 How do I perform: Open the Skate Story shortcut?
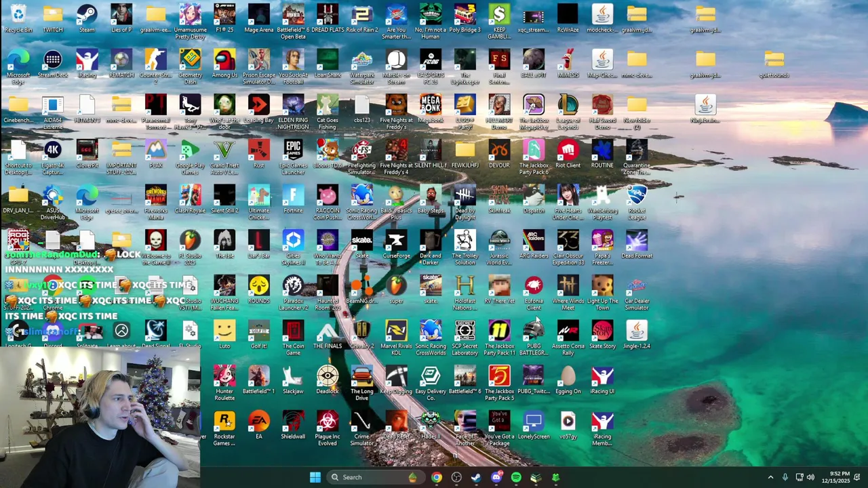602,335
